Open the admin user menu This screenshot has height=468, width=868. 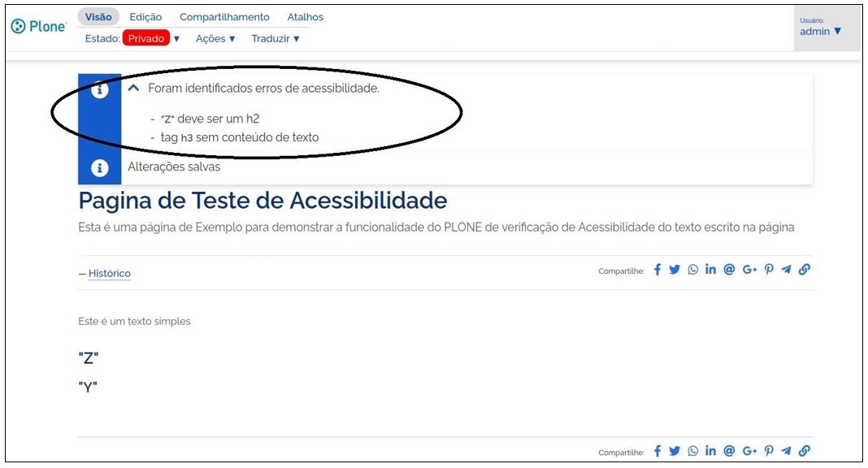click(x=821, y=31)
